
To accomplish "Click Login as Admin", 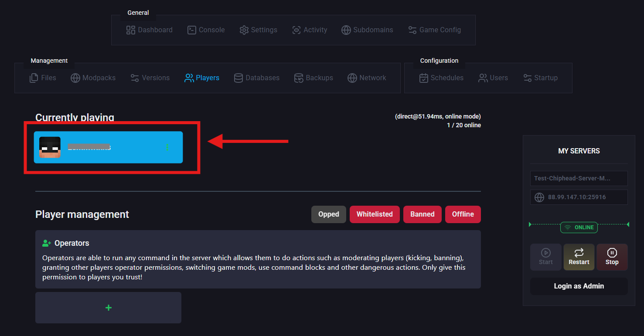I will tap(579, 286).
